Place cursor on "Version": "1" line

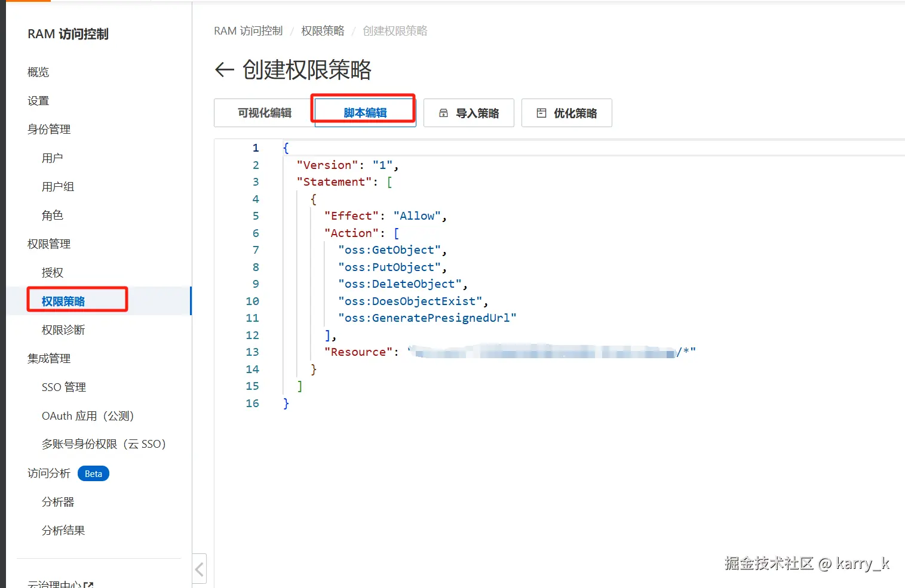click(x=348, y=165)
